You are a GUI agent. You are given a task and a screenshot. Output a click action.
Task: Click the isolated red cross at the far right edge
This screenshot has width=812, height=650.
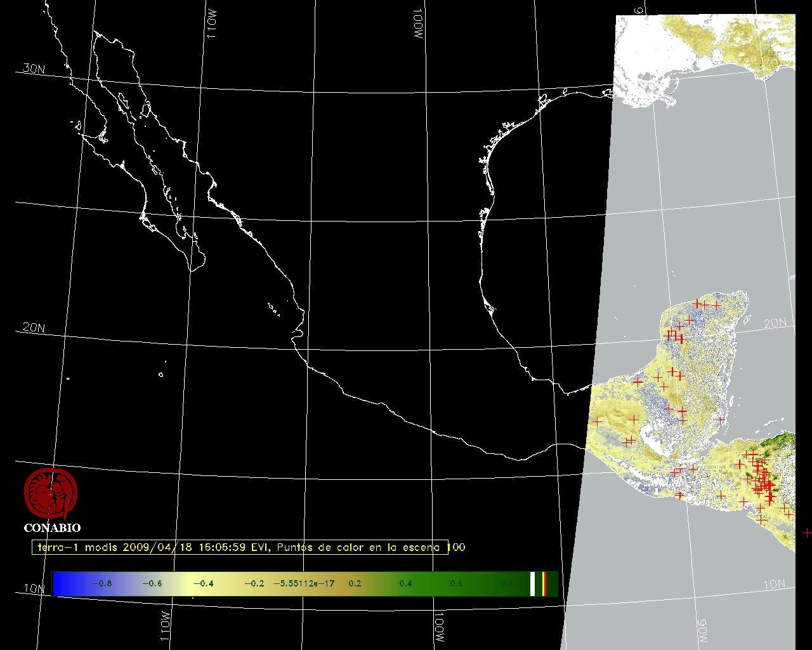pos(806,533)
